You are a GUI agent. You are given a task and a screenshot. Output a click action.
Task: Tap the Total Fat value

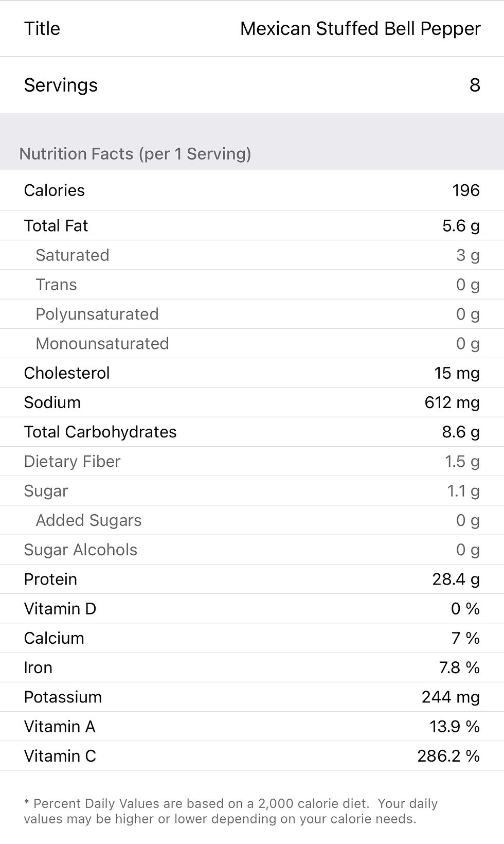click(460, 226)
